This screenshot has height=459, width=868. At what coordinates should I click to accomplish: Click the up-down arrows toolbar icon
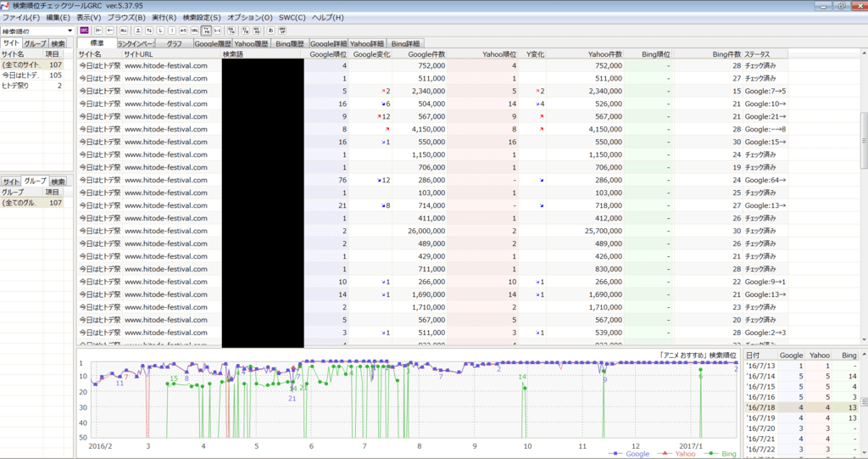[x=149, y=31]
